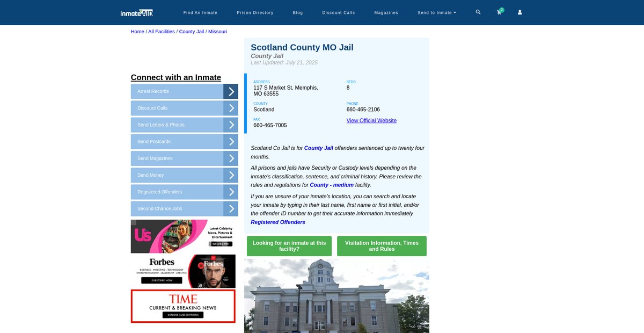
Task: Open the Forbes subscription banner
Action: [183, 271]
